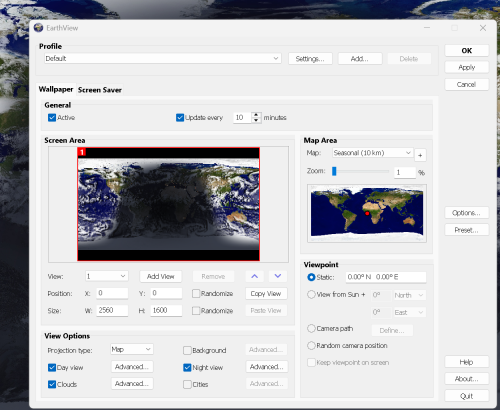
Task: Open the Projection type dropdown
Action: point(132,349)
